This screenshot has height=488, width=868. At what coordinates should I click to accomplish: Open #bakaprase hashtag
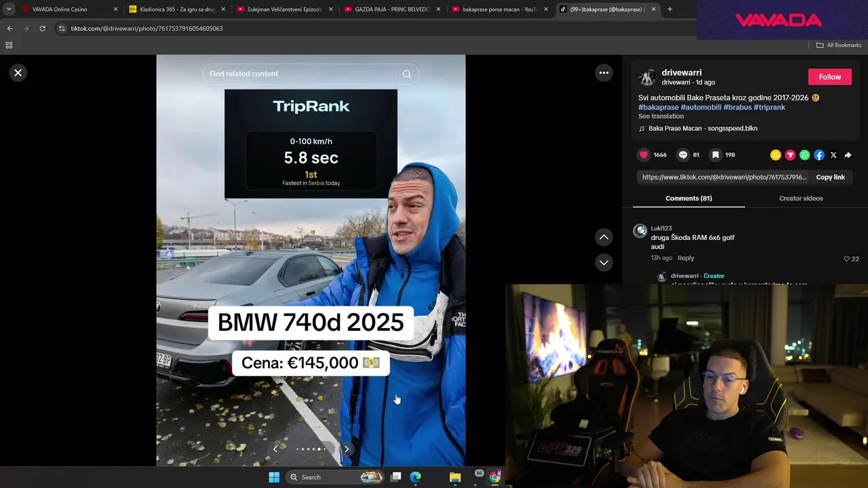click(658, 107)
